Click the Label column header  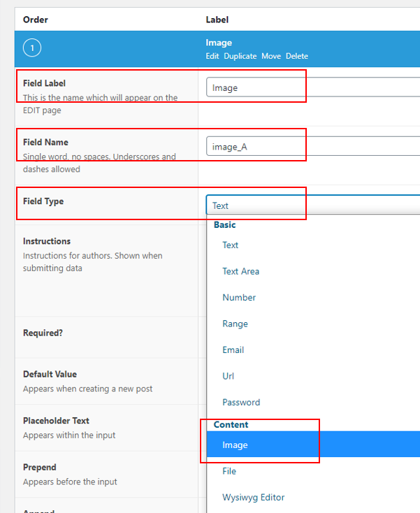tap(217, 20)
